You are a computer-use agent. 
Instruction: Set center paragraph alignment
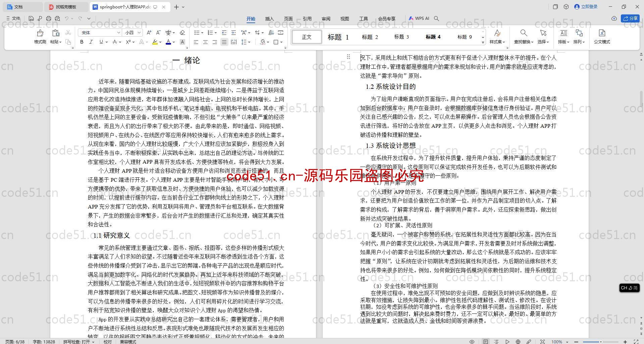205,42
